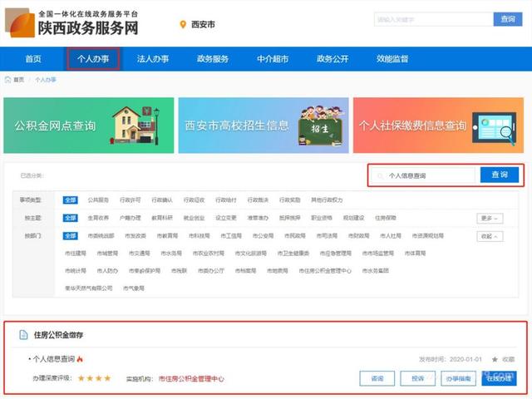Image resolution: width=532 pixels, height=399 pixels.
Task: Click the 收藏 star icon
Action: tap(495, 359)
